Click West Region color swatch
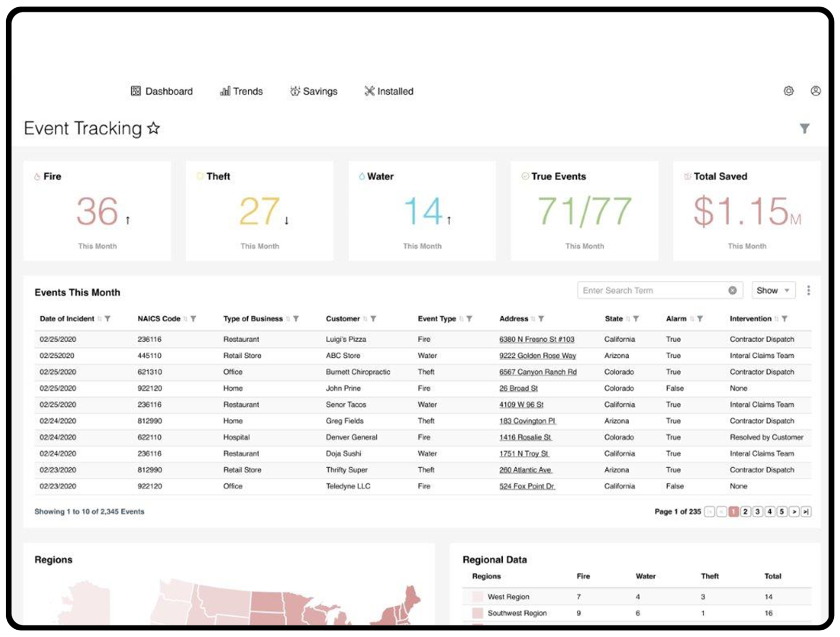Image resolution: width=840 pixels, height=637 pixels. click(477, 597)
